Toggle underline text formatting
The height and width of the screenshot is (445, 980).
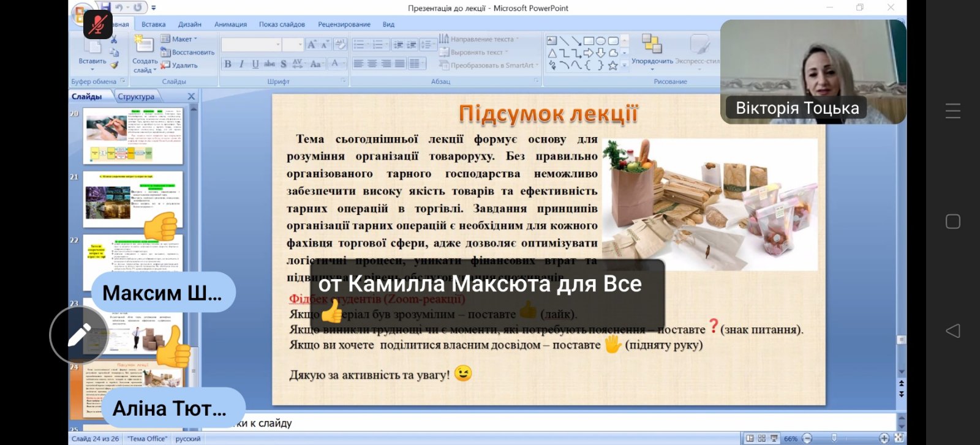255,64
